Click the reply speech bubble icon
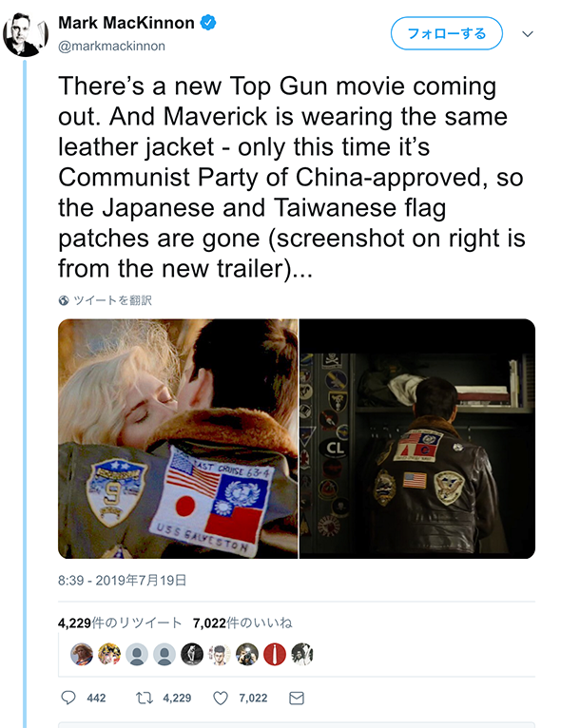This screenshot has width=561, height=728. [68, 698]
